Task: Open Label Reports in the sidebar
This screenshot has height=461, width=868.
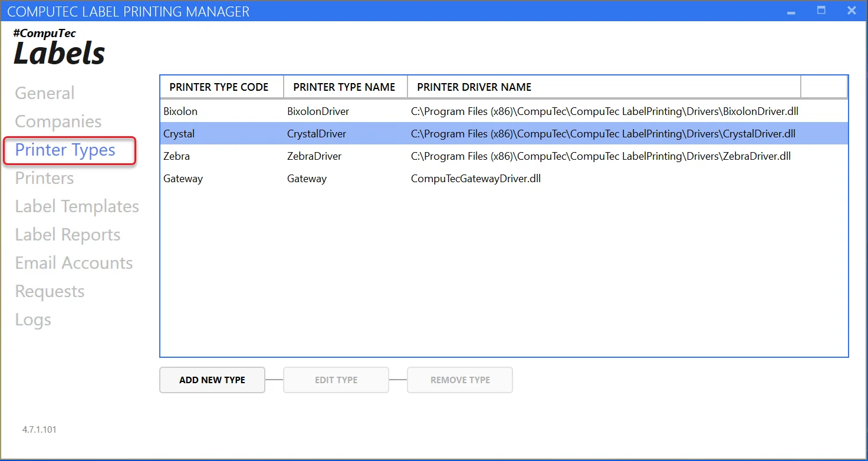Action: coord(68,235)
